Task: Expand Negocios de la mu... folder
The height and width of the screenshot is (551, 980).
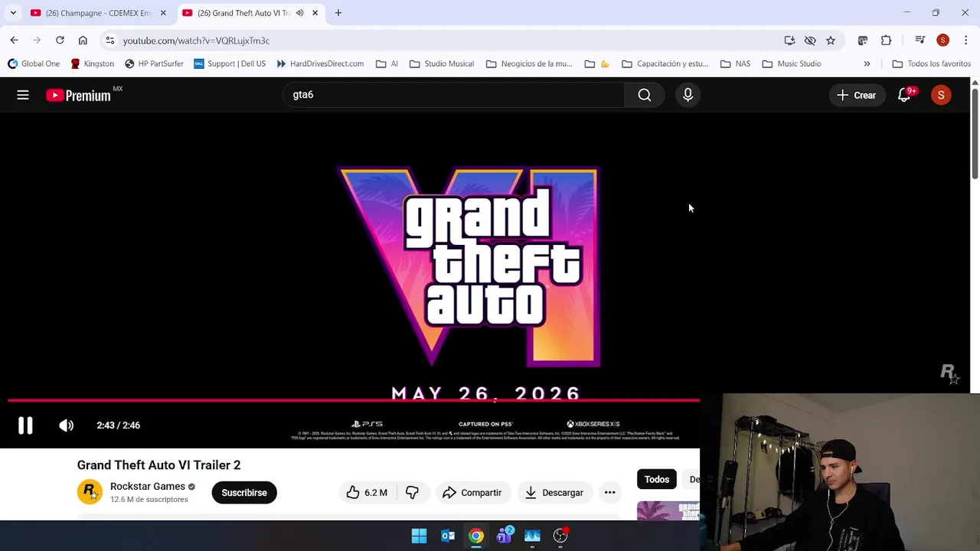Action: tap(529, 64)
